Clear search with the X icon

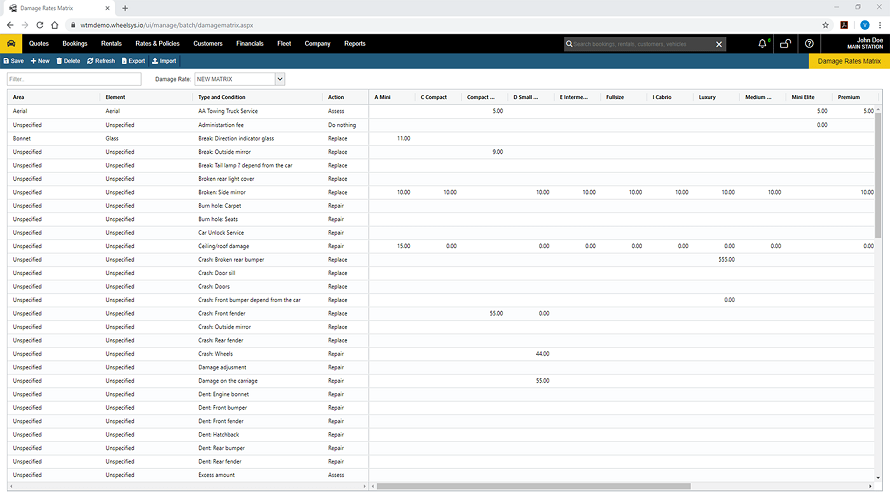point(719,44)
